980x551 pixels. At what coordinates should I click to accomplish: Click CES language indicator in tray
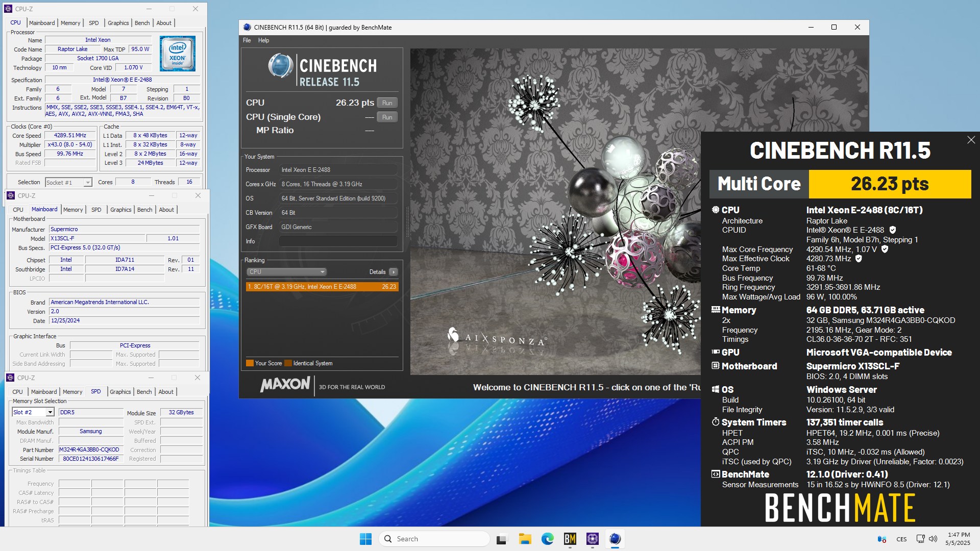tap(901, 539)
